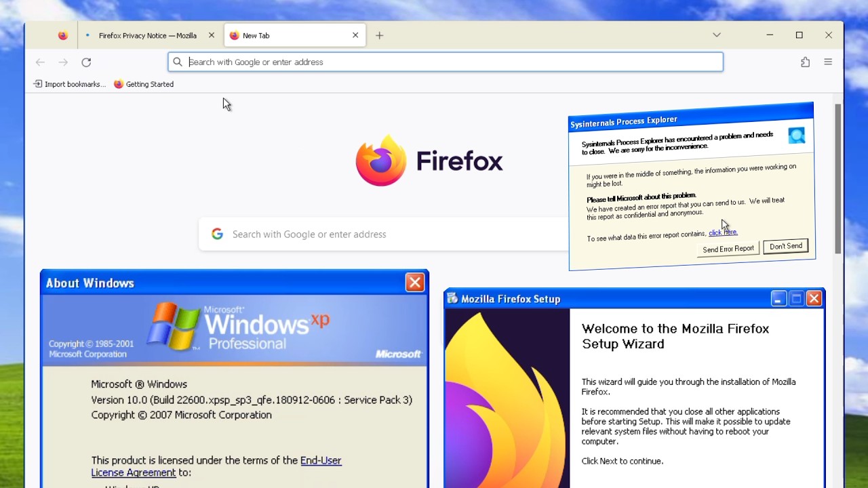Close the New Tab tab
Viewport: 868px width, 488px height.
pos(355,35)
